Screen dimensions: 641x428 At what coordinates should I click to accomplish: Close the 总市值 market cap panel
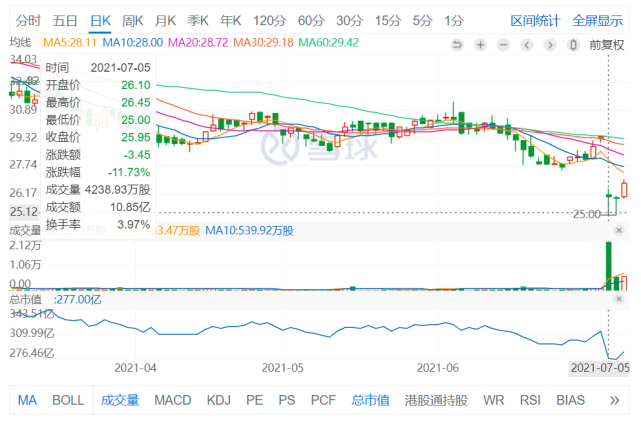coord(619,299)
